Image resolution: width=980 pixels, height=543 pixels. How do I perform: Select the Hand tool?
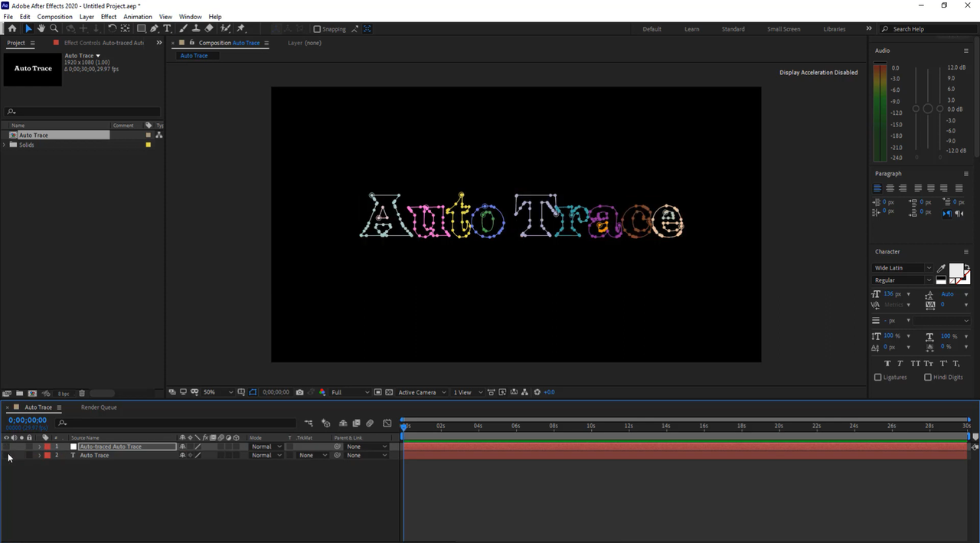click(41, 28)
